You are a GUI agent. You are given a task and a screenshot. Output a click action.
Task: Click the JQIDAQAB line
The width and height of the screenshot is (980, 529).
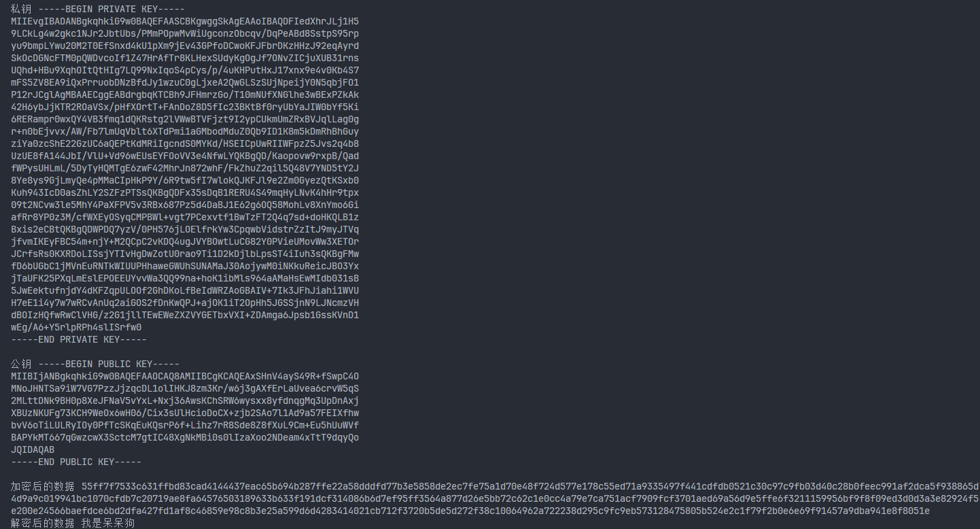(33, 449)
